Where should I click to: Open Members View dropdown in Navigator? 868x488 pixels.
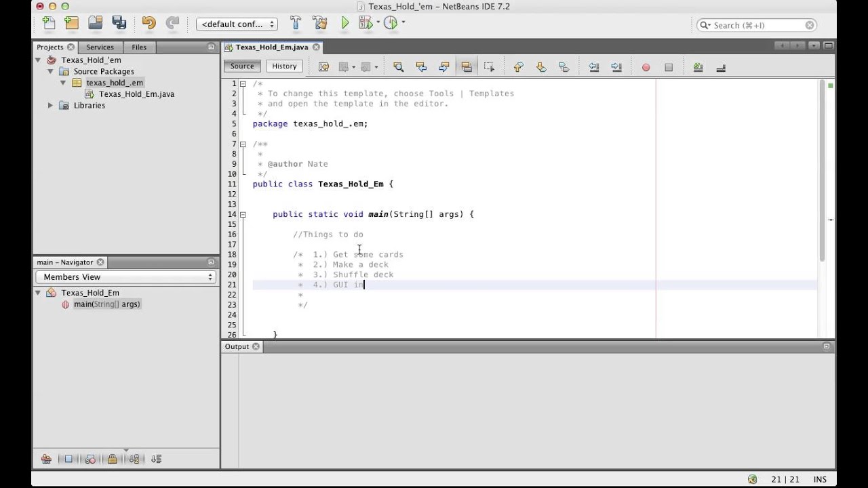[x=127, y=277]
